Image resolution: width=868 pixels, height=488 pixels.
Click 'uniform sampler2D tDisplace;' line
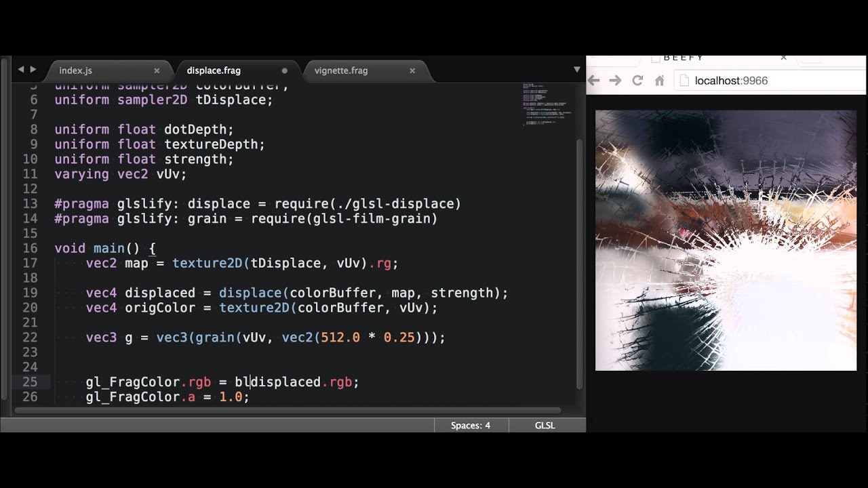point(163,100)
